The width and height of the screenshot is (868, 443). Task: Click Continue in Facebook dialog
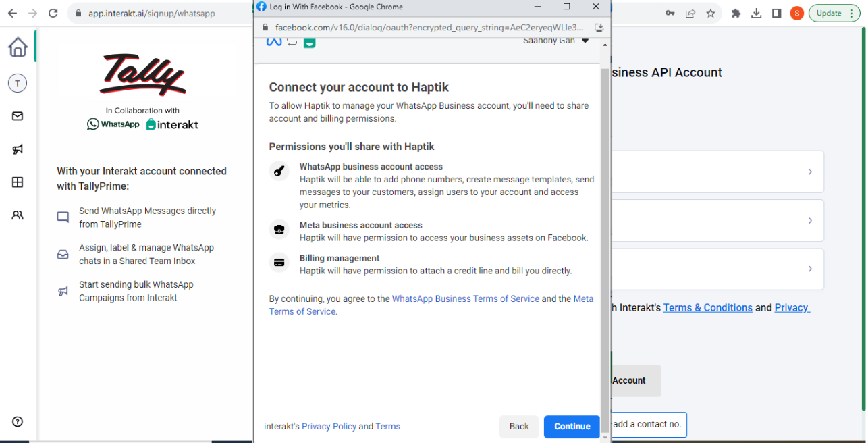click(x=572, y=426)
